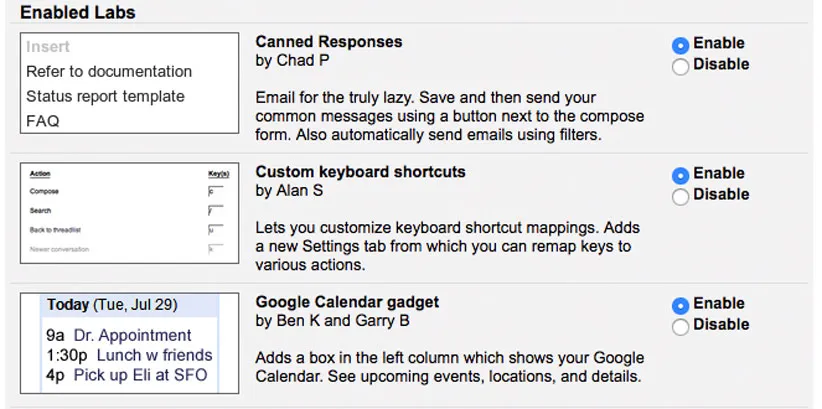
Task: Click the 'Dr. Appointment' calendar event
Action: click(x=132, y=336)
